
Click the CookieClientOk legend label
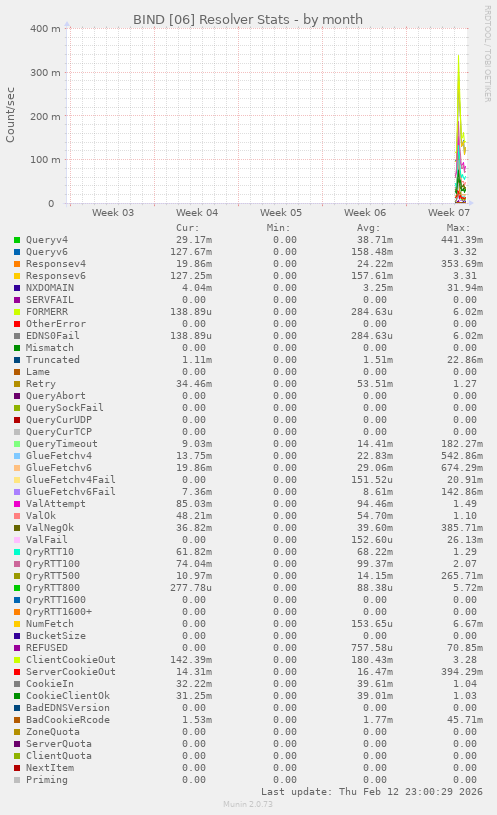pos(68,695)
